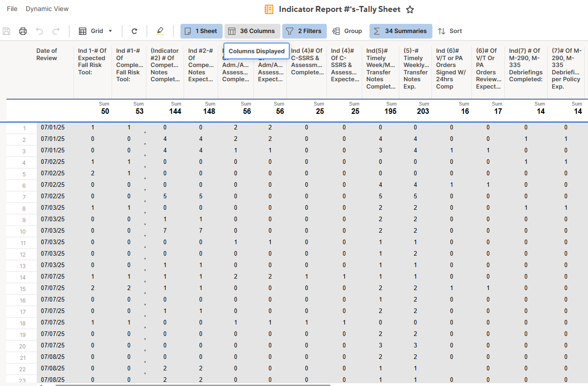Click the Sum 17 summary value
Viewport: 588px width, 386px height.
pos(498,111)
